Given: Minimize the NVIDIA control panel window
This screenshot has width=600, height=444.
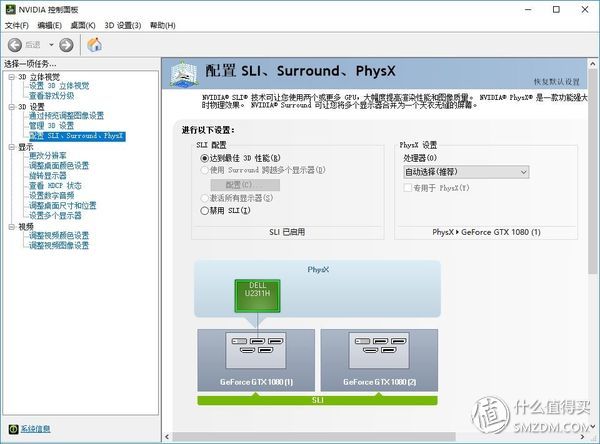Looking at the screenshot, I should point(528,10).
